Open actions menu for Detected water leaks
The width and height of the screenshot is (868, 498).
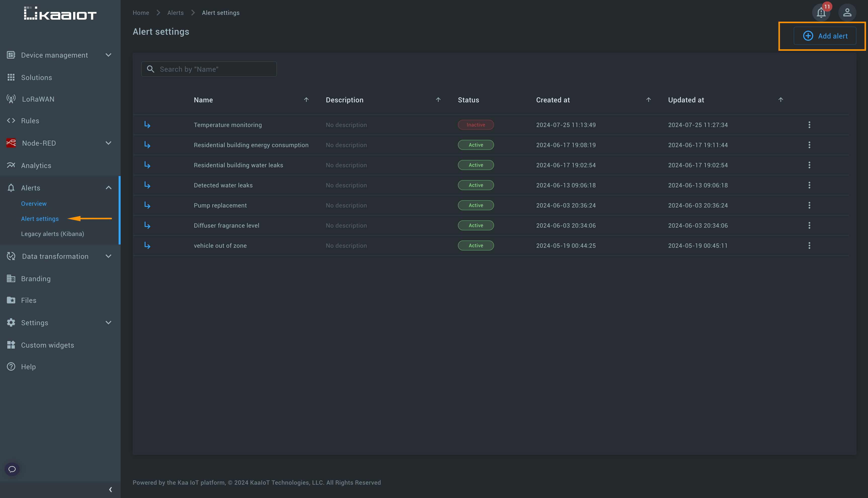[809, 185]
